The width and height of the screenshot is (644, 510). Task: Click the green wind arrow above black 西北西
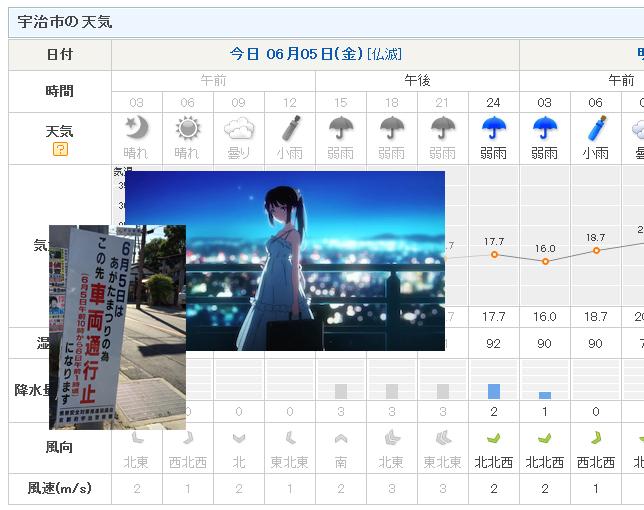[596, 438]
